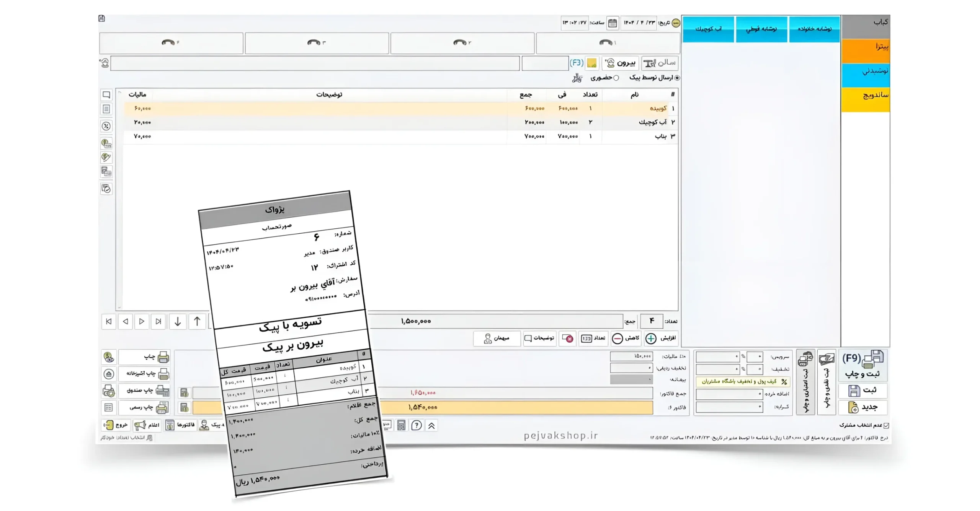
Task: Add نوشابه خانواده product tile
Action: [x=815, y=29]
